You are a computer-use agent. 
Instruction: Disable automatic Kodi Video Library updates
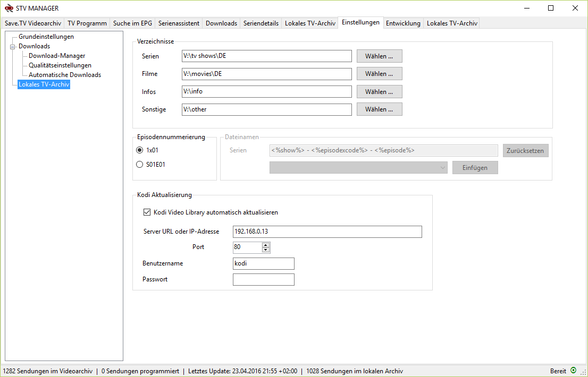(147, 212)
